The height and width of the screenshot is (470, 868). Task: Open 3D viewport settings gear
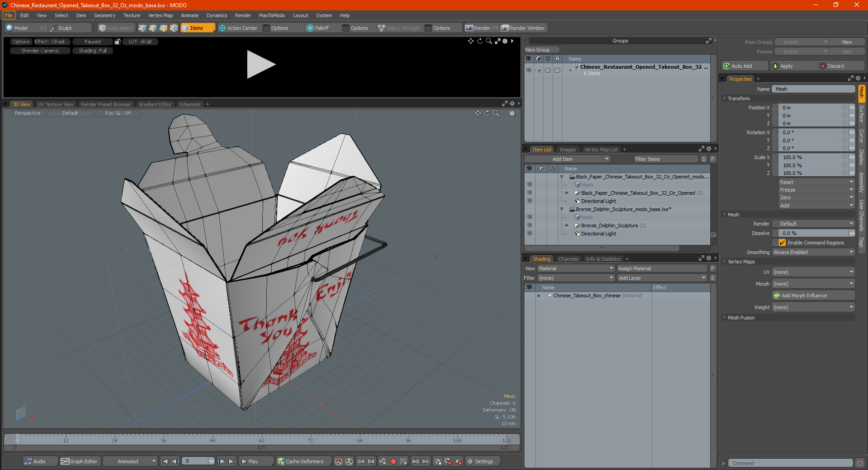[512, 113]
